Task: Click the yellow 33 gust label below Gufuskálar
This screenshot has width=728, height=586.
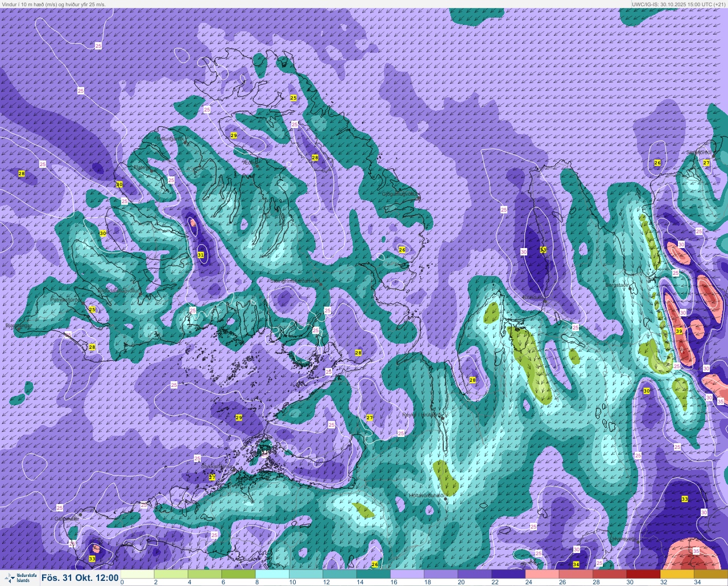Action: tap(92, 559)
